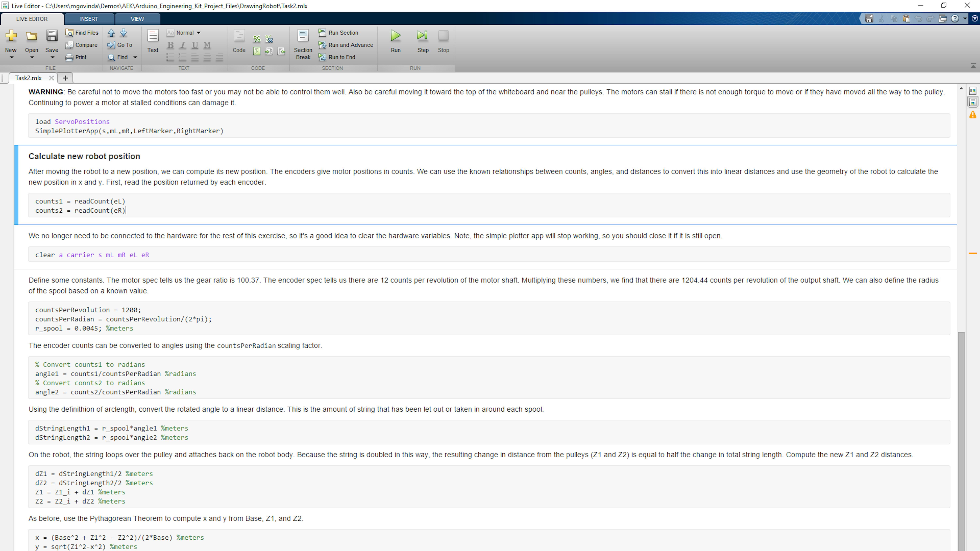The width and height of the screenshot is (980, 551).
Task: Click the Help question mark icon
Action: 955,19
